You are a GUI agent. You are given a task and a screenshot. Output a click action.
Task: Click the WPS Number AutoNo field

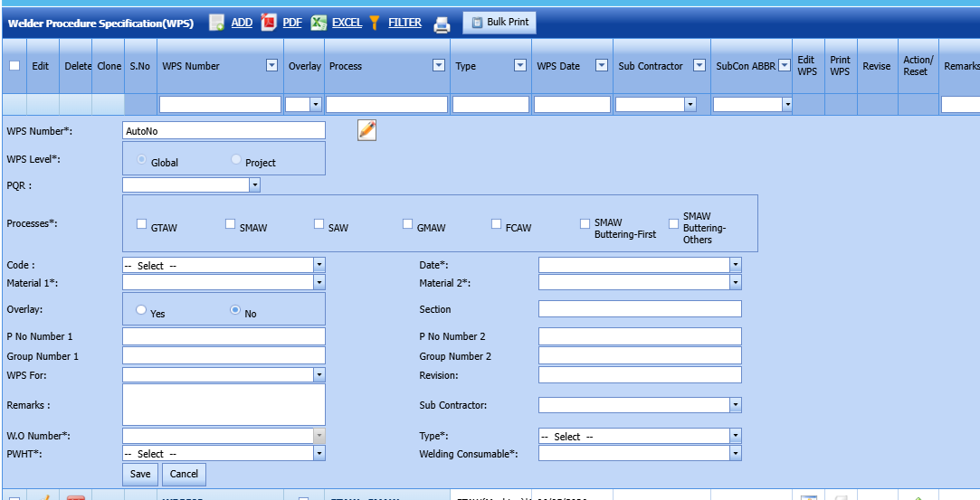(224, 130)
